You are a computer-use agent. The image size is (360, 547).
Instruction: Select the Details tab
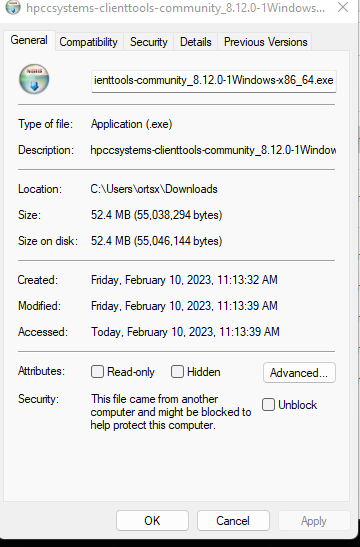(196, 42)
